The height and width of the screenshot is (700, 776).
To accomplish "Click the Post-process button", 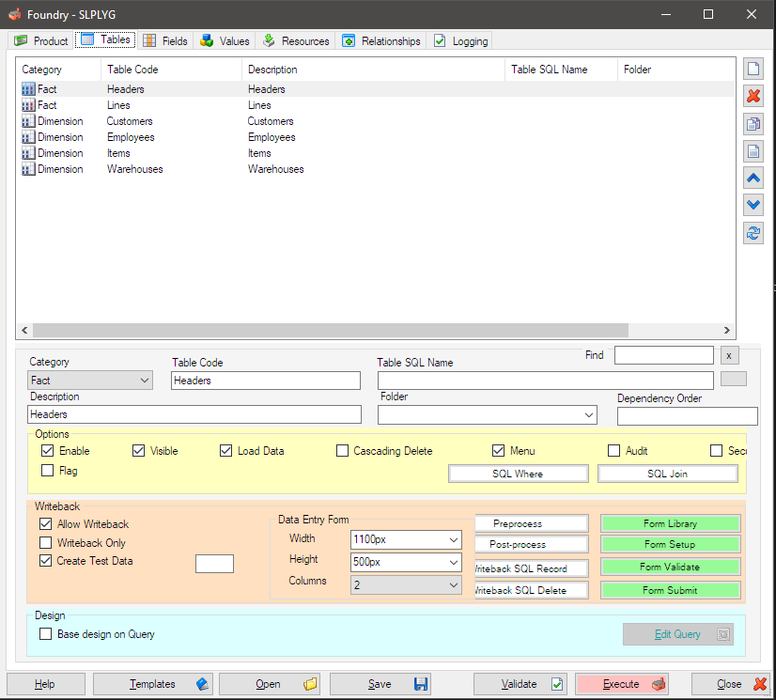I will [532, 544].
